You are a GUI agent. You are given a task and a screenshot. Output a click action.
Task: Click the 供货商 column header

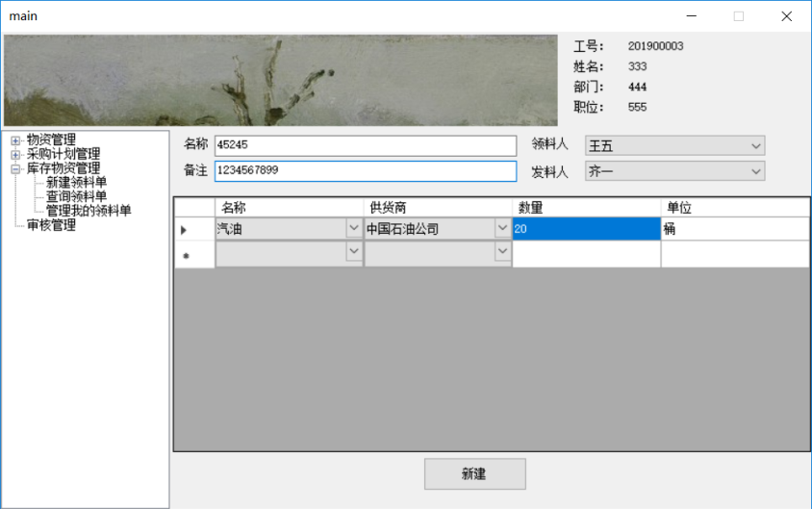[438, 207]
